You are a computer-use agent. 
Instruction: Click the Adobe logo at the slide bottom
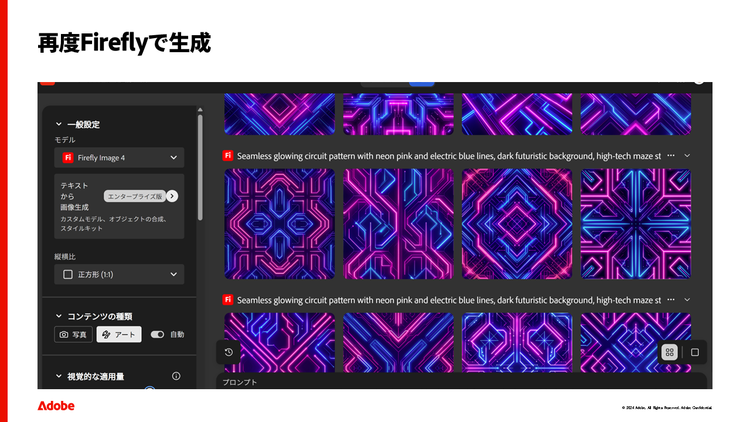pos(56,406)
